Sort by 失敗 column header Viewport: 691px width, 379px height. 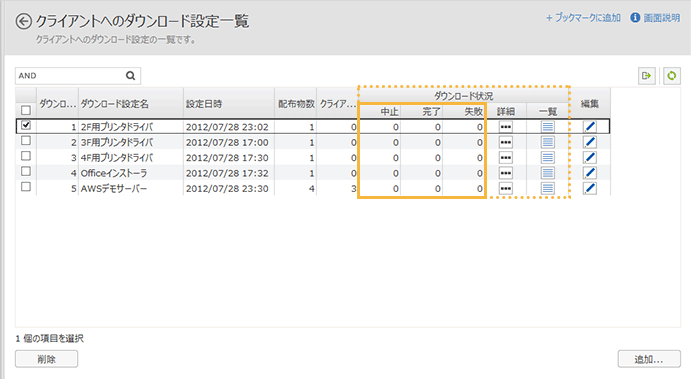click(464, 111)
